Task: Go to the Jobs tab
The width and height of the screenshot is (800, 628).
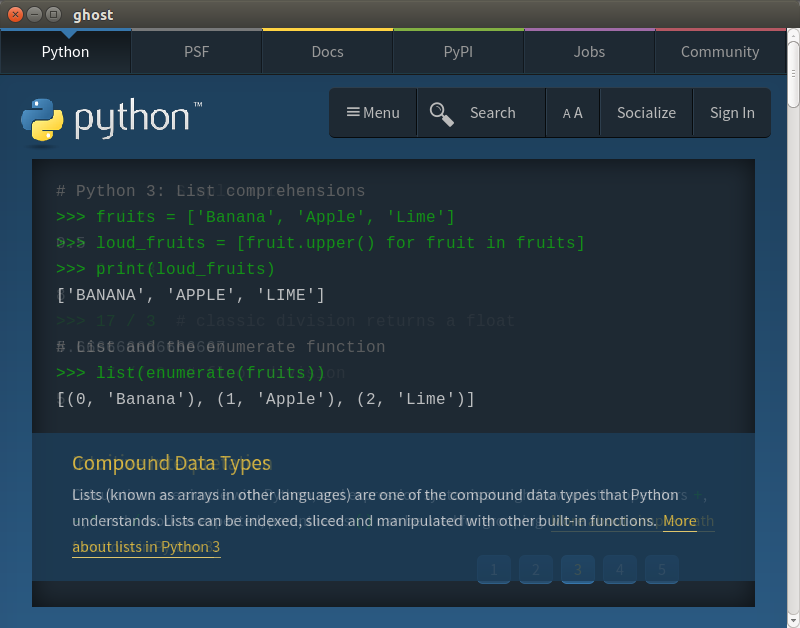Action: click(589, 52)
